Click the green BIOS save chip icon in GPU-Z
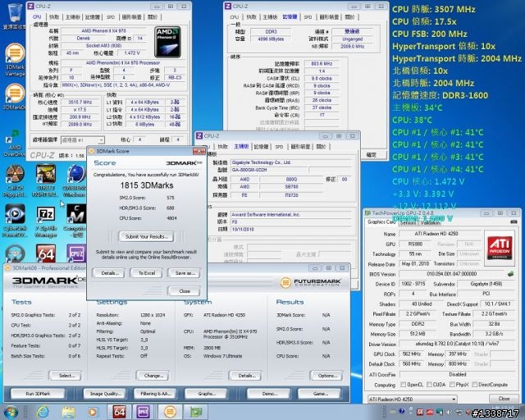The height and width of the screenshot is (420, 525). 510,274
